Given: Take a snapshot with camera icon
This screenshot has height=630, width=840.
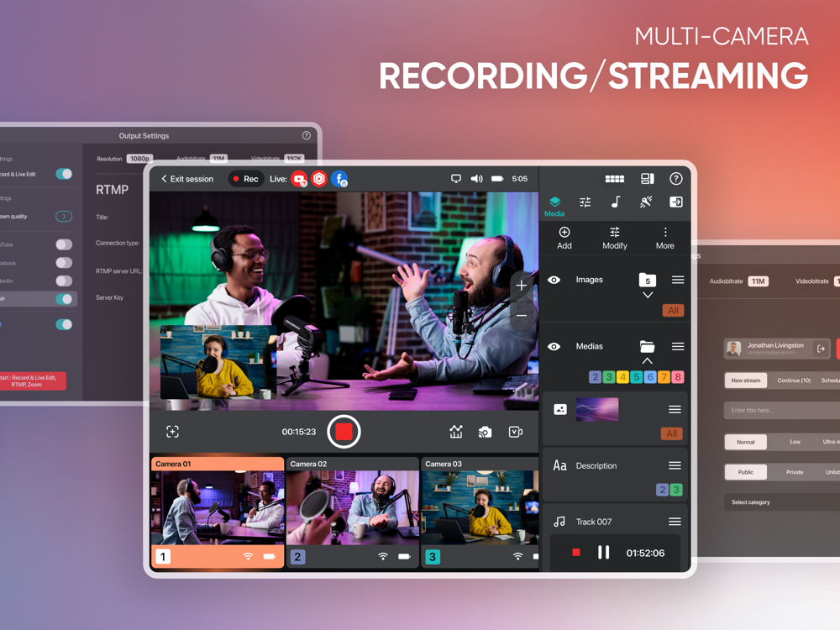Looking at the screenshot, I should click(485, 432).
